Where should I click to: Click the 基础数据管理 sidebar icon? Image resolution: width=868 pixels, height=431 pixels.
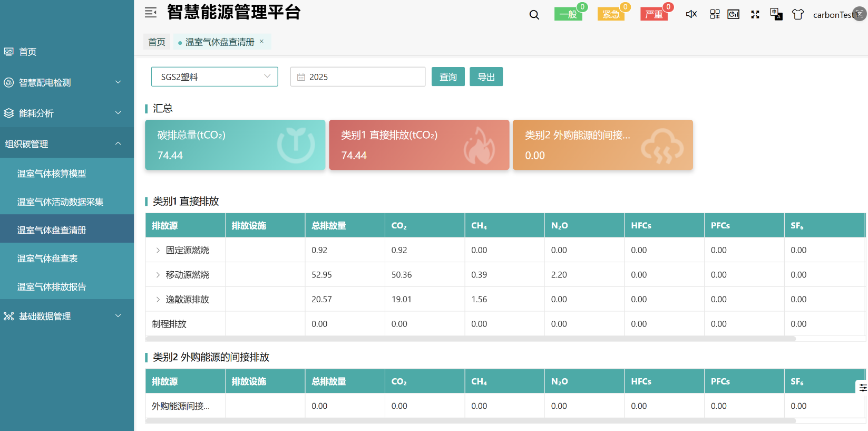point(9,316)
